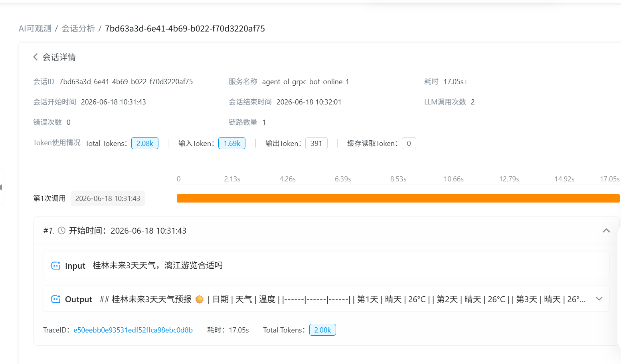Click the 输出Token 391 badge
Image resolution: width=621 pixels, height=364 pixels.
316,143
